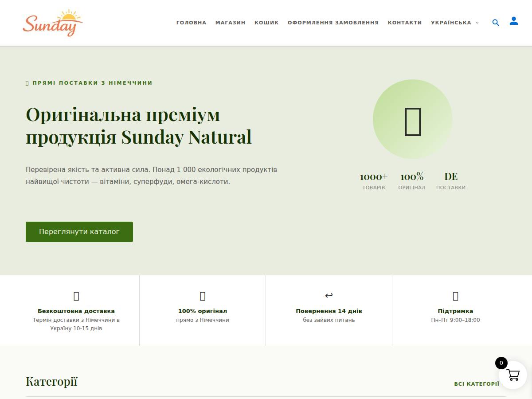
Task: Click the 100% оригінал statistic in hero
Action: [x=412, y=181]
